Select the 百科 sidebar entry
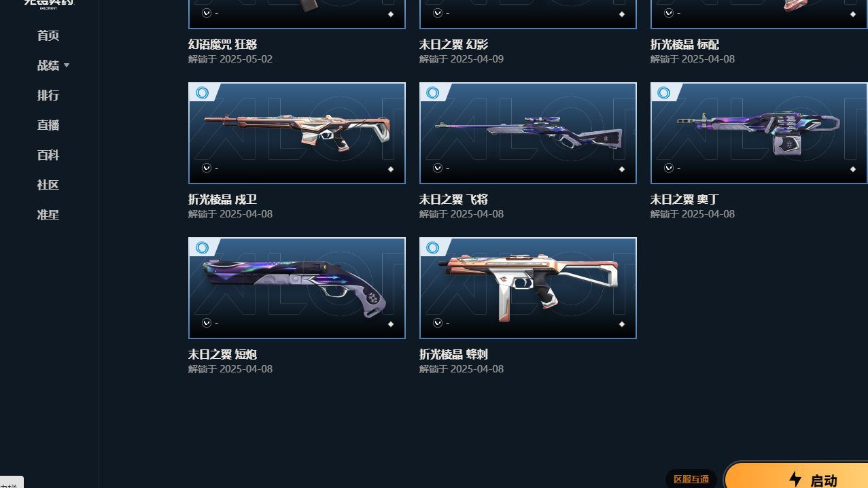The height and width of the screenshot is (488, 868). click(x=48, y=155)
